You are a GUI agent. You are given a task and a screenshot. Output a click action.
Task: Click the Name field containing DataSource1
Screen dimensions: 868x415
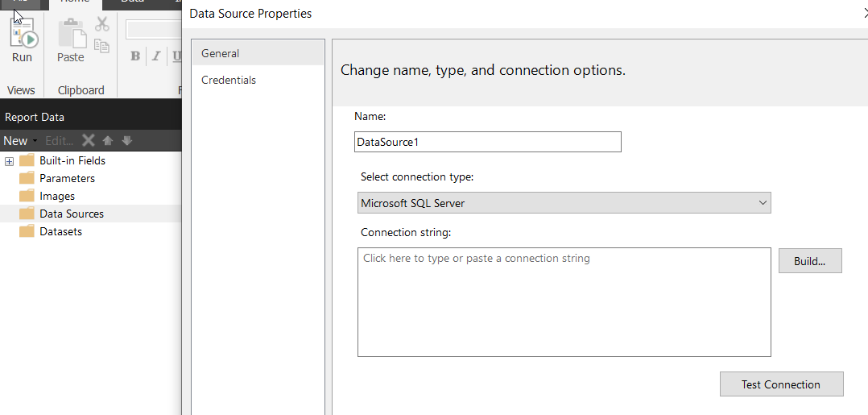tap(488, 142)
